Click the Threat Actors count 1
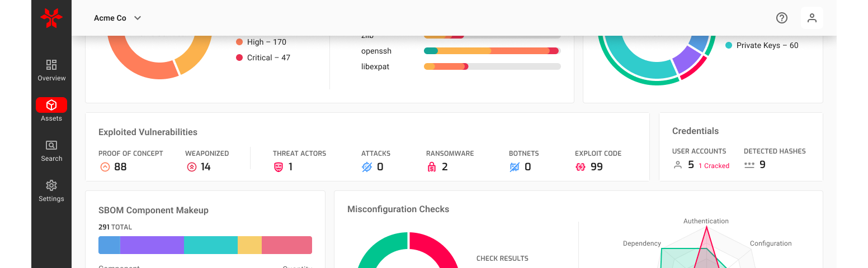The image size is (868, 268). pyautogui.click(x=290, y=166)
